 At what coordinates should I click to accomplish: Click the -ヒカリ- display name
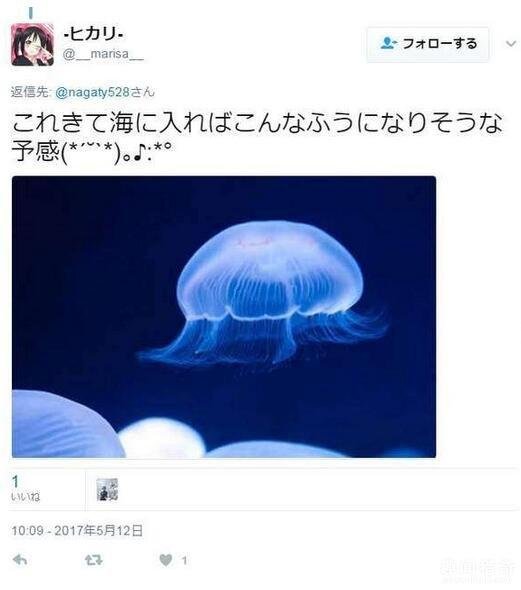click(93, 35)
